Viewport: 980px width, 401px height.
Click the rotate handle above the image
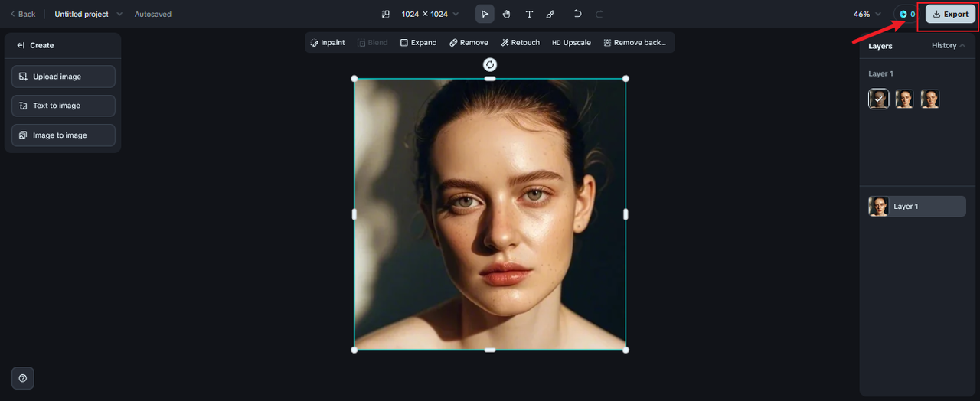pyautogui.click(x=490, y=64)
